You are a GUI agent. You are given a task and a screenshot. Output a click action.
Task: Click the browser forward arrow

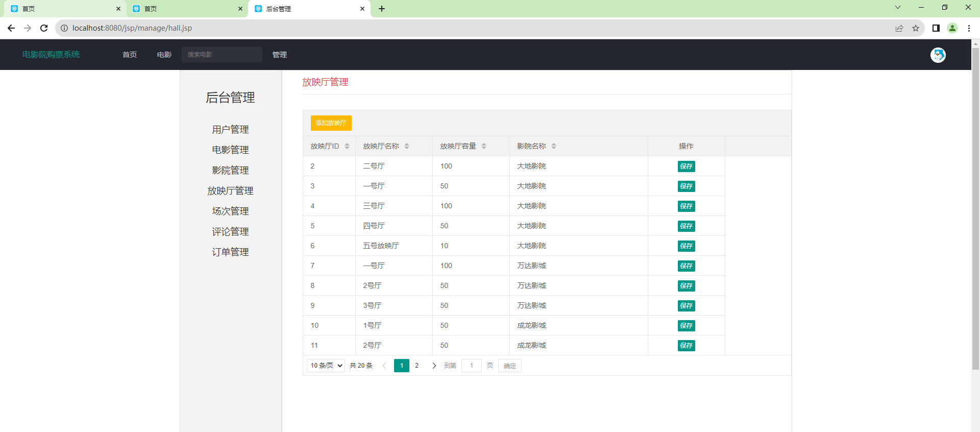(x=28, y=28)
